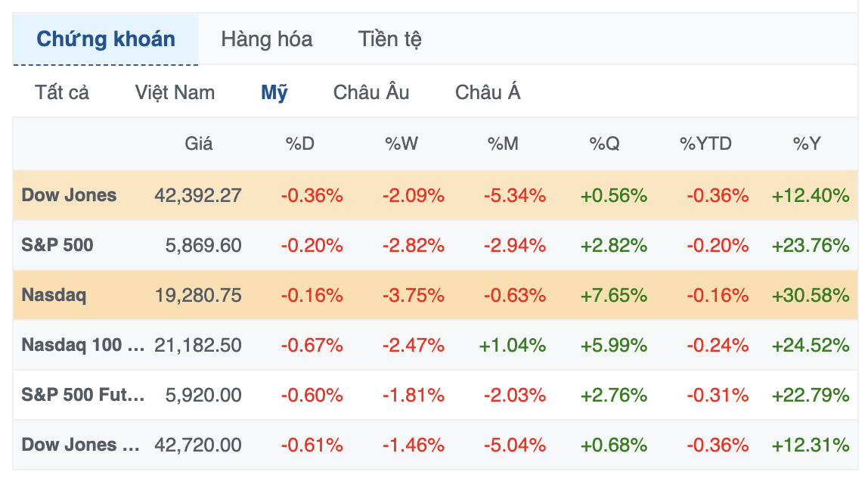
Task: Filter by Việt Nam markets
Action: [x=175, y=93]
